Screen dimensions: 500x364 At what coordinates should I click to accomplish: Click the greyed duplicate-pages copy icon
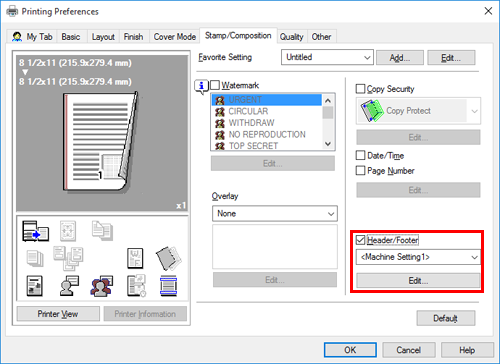click(x=102, y=230)
